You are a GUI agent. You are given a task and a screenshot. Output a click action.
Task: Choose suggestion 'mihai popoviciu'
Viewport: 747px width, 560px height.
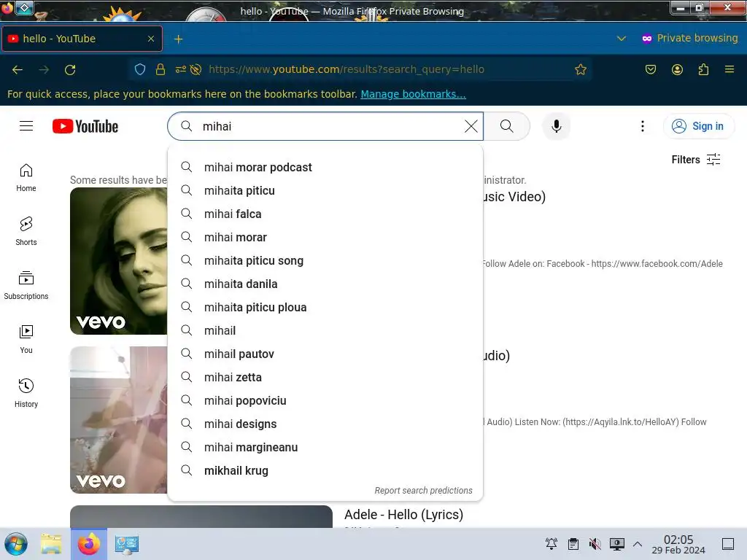pyautogui.click(x=325, y=400)
